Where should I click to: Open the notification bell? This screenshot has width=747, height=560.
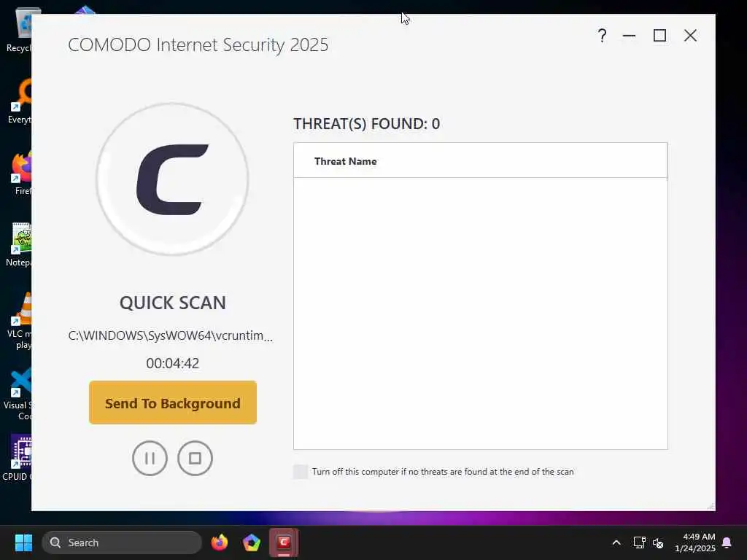pos(727,542)
